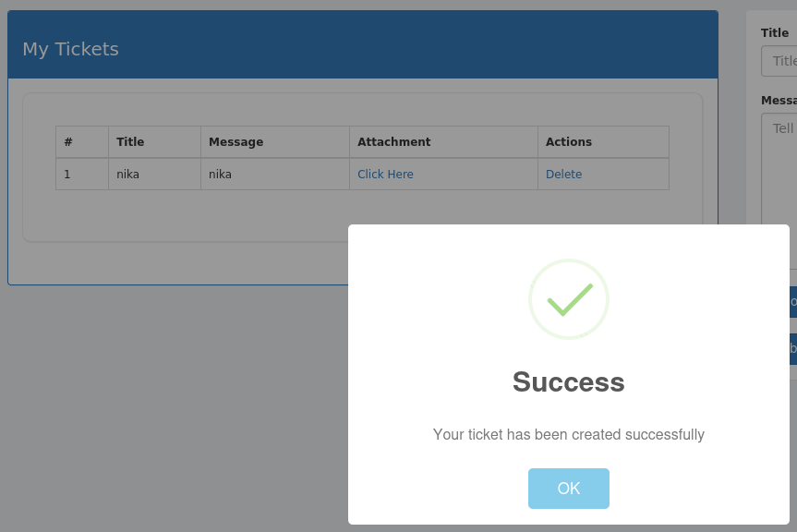Click the green checkmark success icon
Viewport: 797px width, 532px height.
569,299
